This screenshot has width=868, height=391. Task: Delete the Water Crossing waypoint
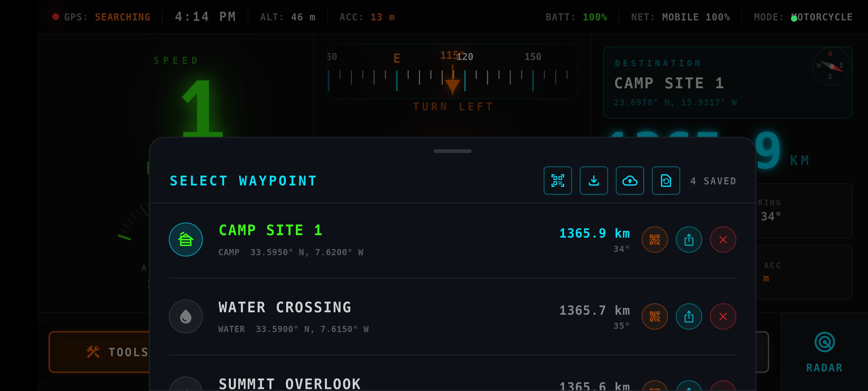click(x=723, y=316)
